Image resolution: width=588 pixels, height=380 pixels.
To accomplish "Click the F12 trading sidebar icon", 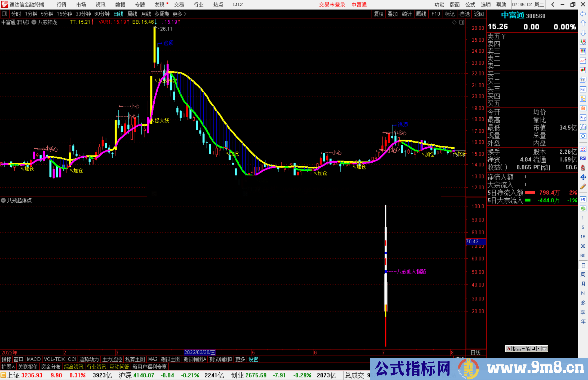I will pos(583,118).
